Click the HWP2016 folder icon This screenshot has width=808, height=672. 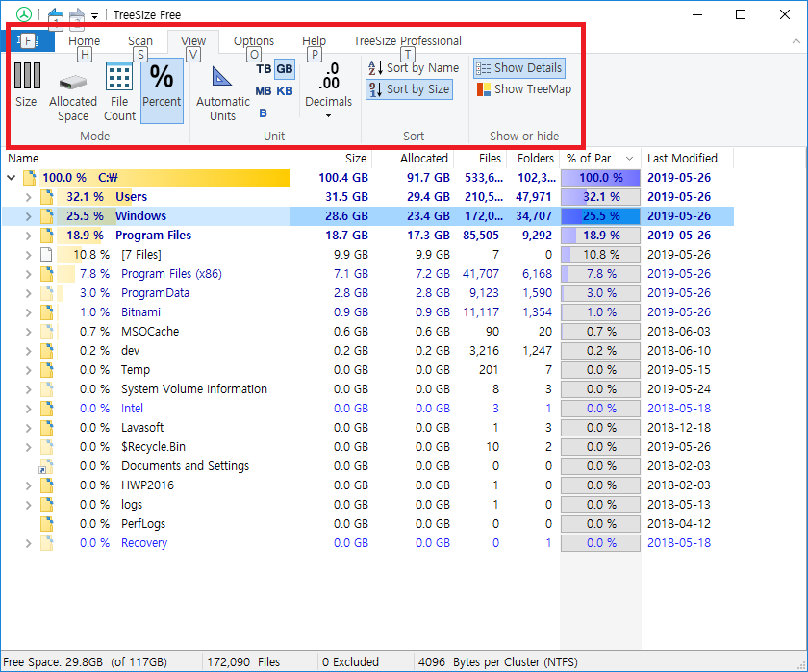pyautogui.click(x=47, y=485)
